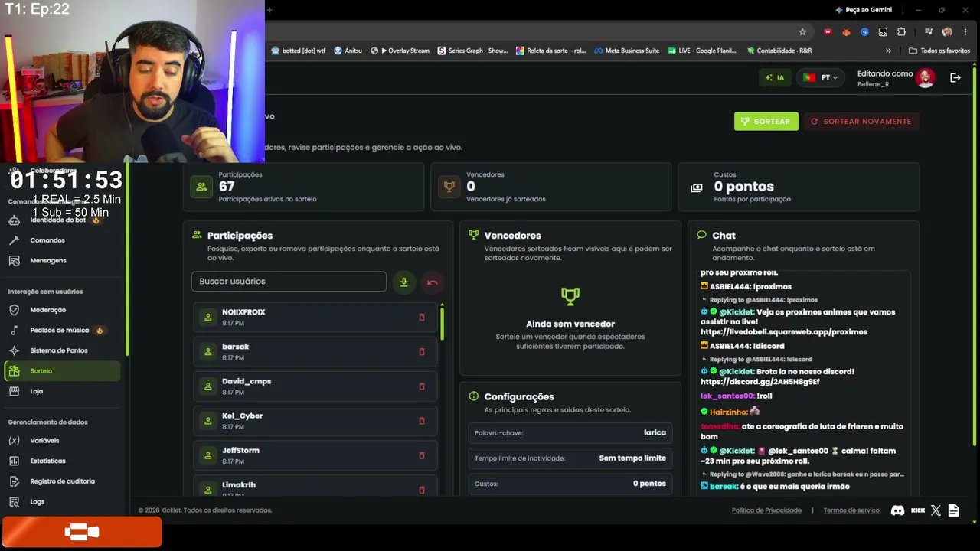Image resolution: width=980 pixels, height=551 pixels.
Task: Click the IA assistant button
Action: [775, 77]
